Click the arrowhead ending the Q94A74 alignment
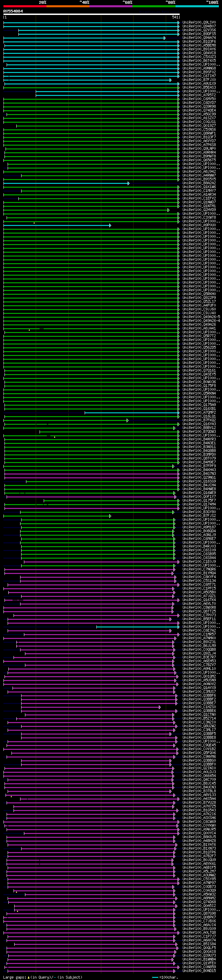Viewport: 222px width, 980px height. (x=164, y=38)
